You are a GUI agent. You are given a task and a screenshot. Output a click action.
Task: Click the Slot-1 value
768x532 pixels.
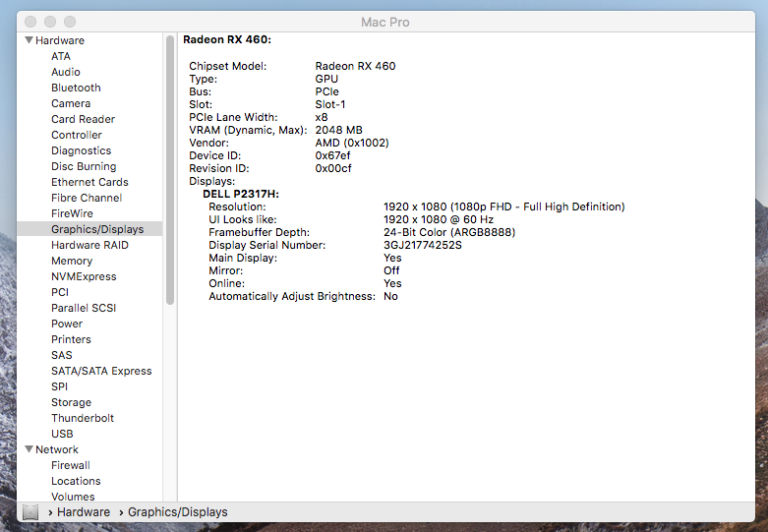tap(330, 104)
